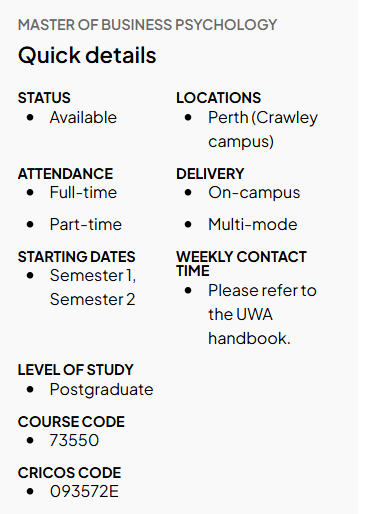The image size is (386, 514).
Task: Click the Attendance label
Action: pyautogui.click(x=65, y=174)
